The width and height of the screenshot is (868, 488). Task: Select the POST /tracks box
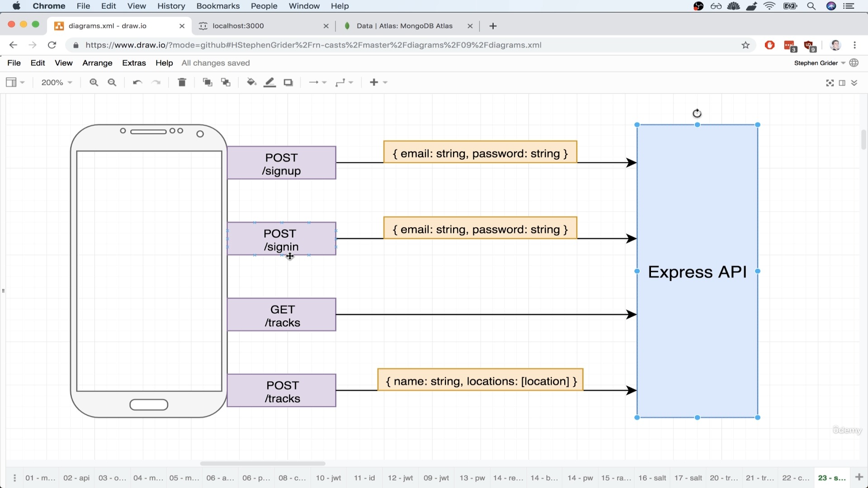[281, 390]
